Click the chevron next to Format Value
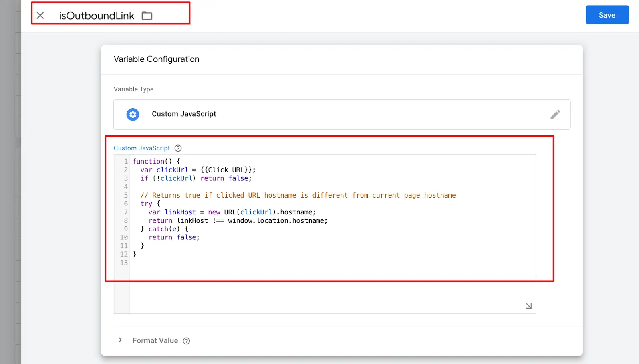Screen dimensions: 639x364 [x=120, y=340]
